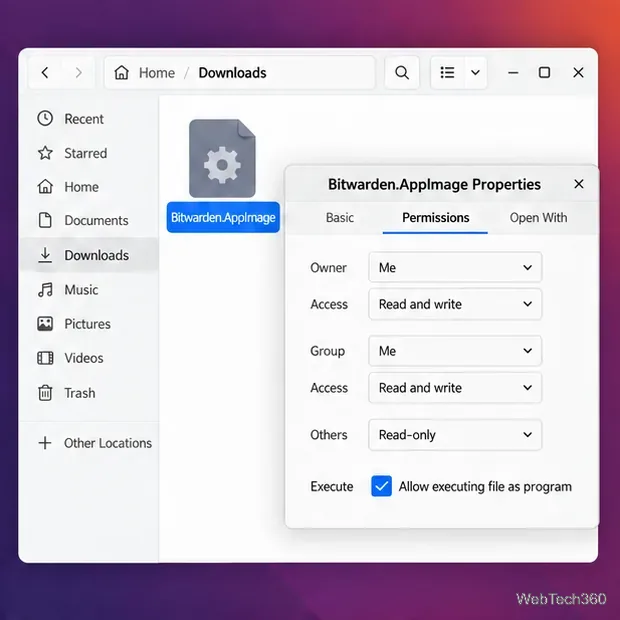Select Music label in sidebar

(81, 290)
